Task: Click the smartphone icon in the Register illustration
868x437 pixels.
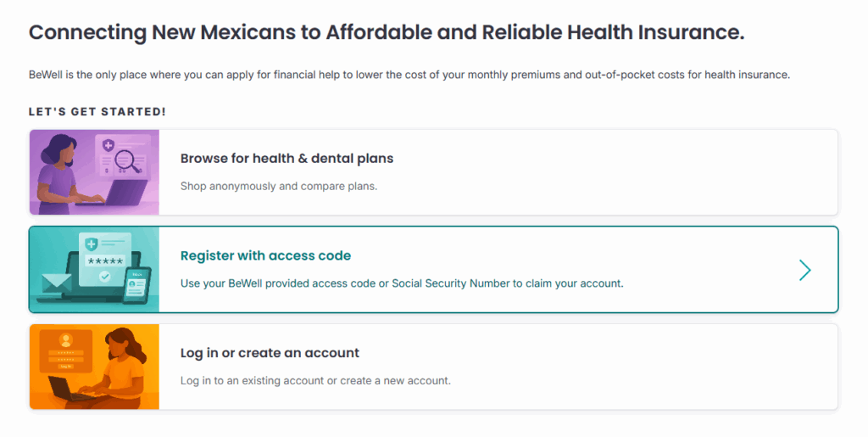Action: click(x=136, y=283)
